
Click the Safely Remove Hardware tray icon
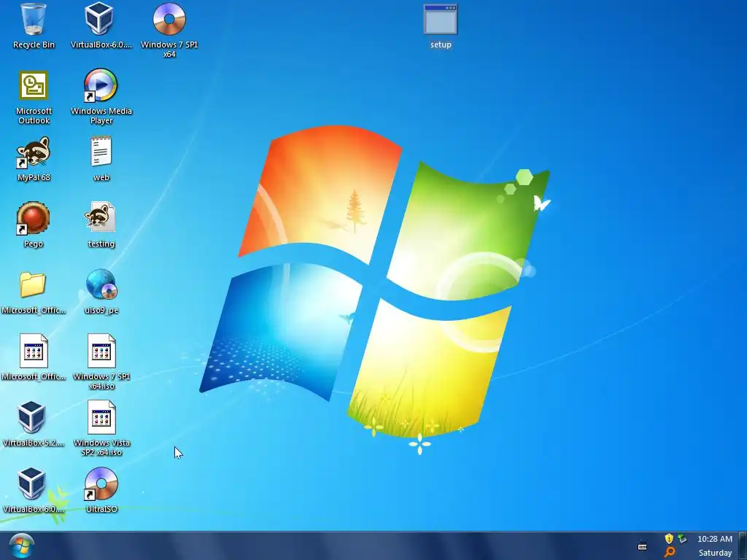[683, 539]
